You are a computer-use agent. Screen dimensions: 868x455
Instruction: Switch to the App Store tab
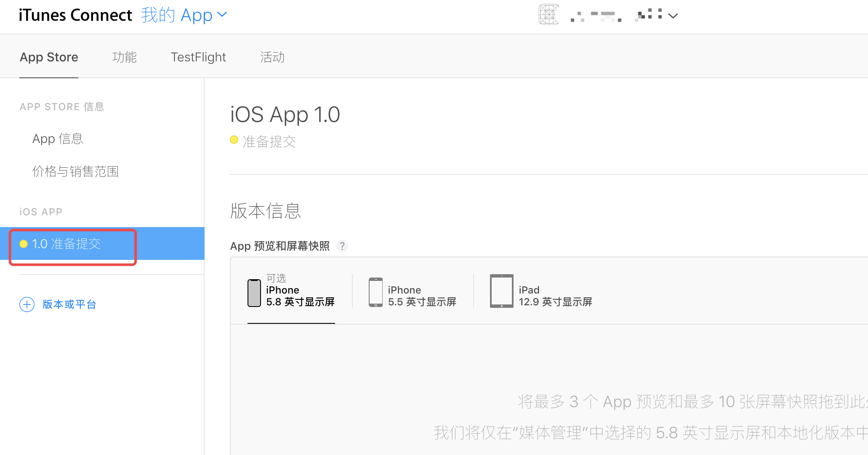click(49, 57)
